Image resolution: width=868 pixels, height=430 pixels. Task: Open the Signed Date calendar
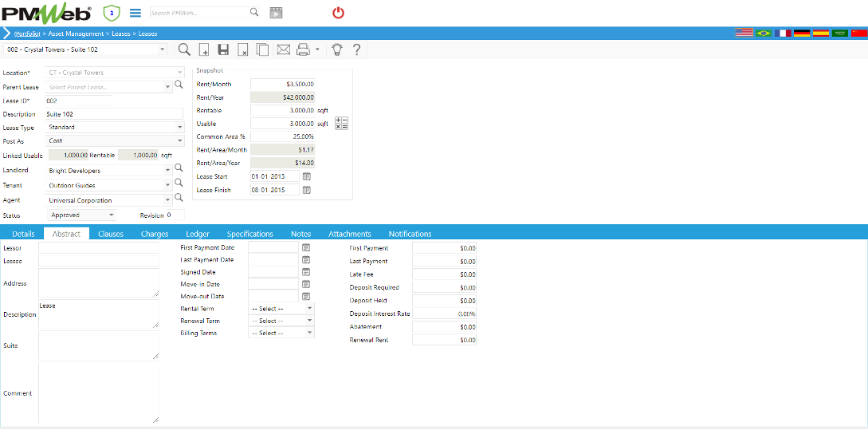pos(306,271)
